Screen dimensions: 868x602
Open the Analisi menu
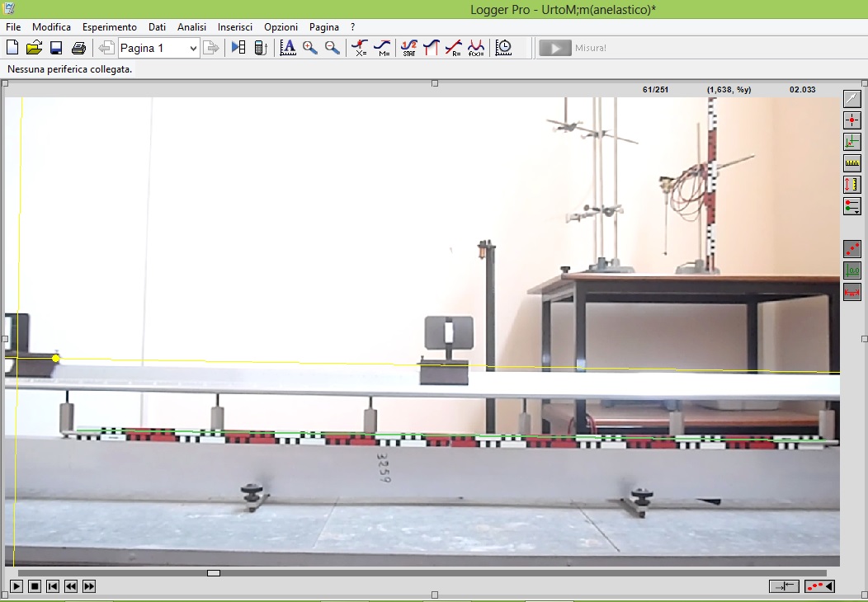(191, 27)
